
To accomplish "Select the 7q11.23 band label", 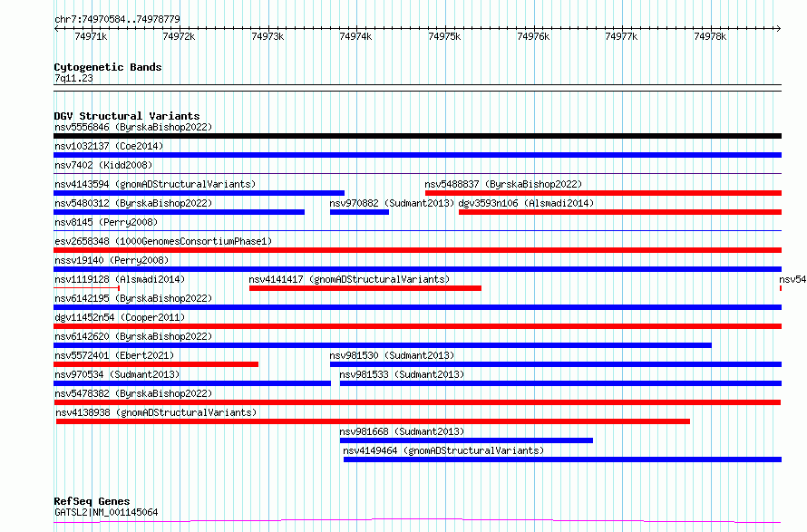I will [73, 78].
